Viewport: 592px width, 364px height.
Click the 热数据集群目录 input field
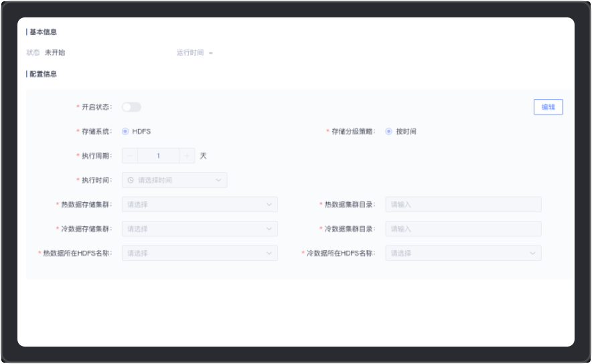pyautogui.click(x=463, y=205)
